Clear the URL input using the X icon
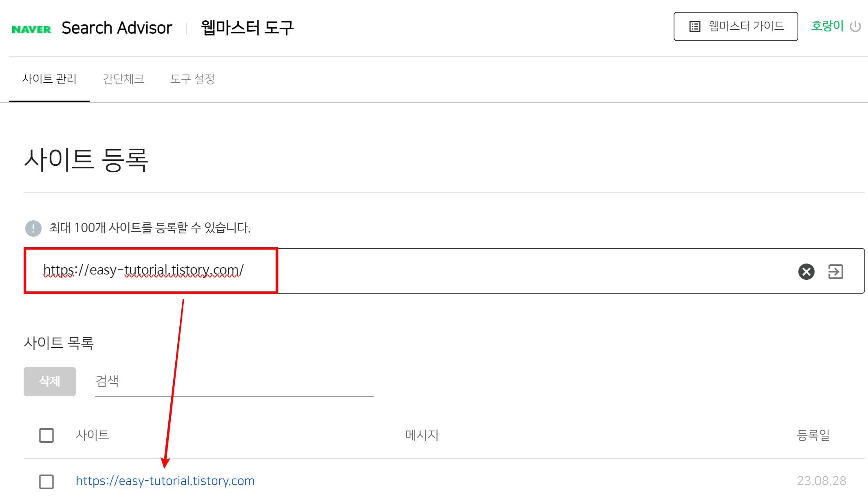 (x=806, y=271)
